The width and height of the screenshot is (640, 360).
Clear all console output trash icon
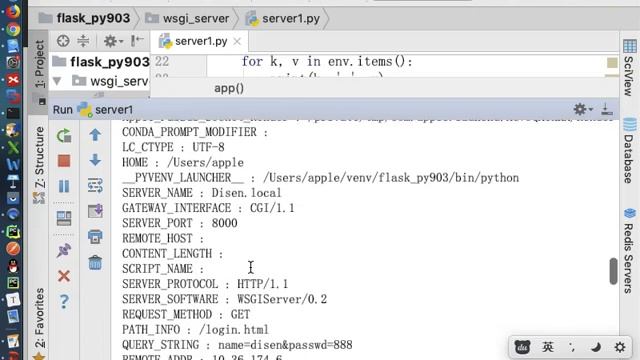click(x=95, y=262)
